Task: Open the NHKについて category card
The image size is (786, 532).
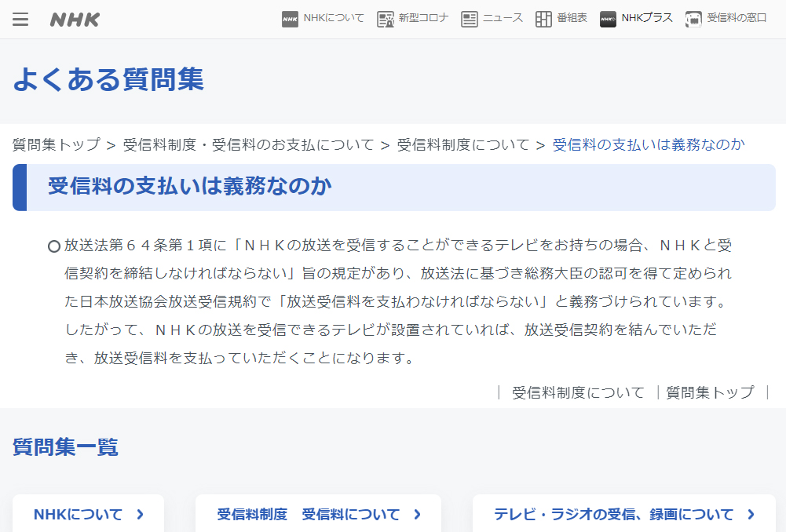Action: 88,514
